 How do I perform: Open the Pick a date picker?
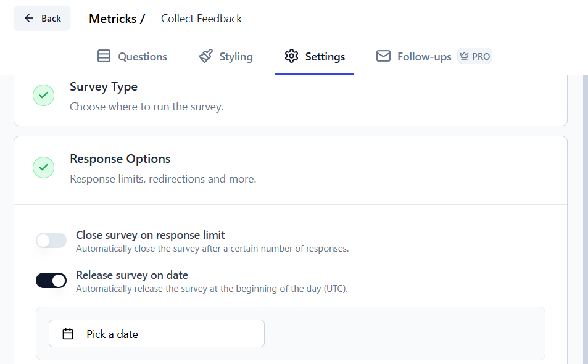156,333
